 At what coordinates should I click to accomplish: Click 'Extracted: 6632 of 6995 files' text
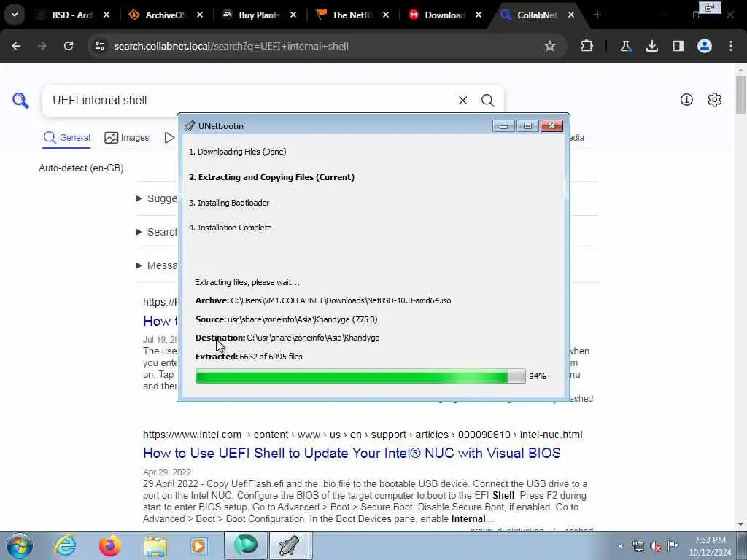249,357
